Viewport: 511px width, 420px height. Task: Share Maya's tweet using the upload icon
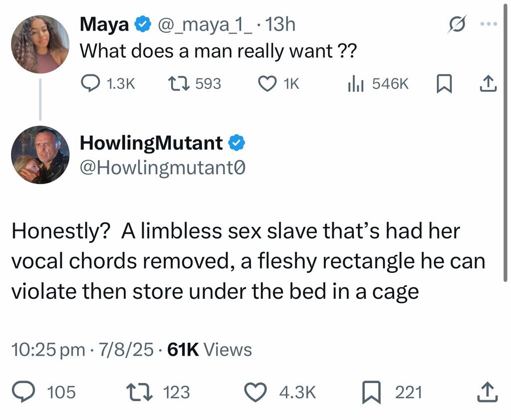click(489, 84)
